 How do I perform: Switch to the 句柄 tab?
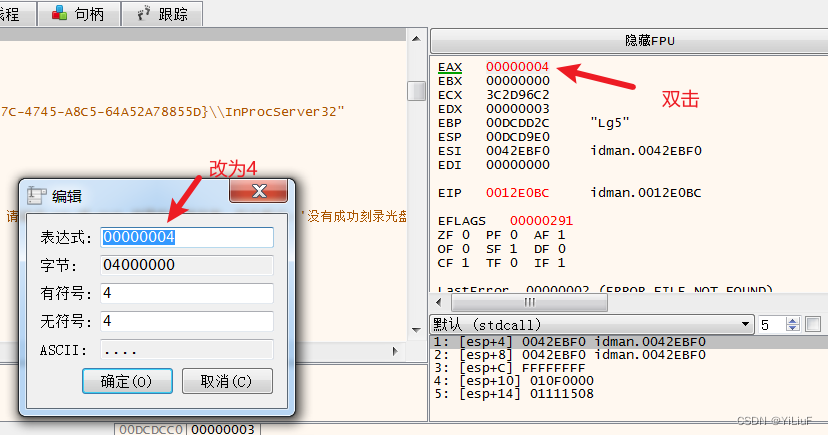coord(79,14)
